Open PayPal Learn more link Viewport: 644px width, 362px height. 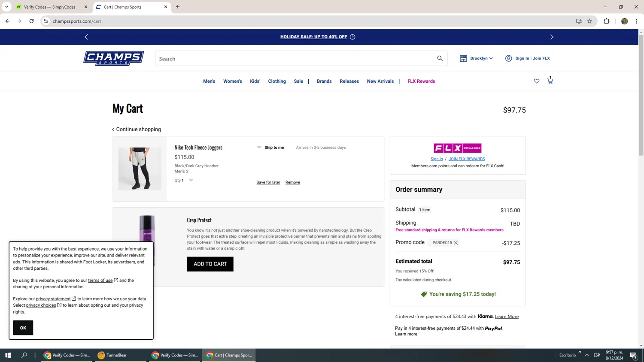coord(406,334)
